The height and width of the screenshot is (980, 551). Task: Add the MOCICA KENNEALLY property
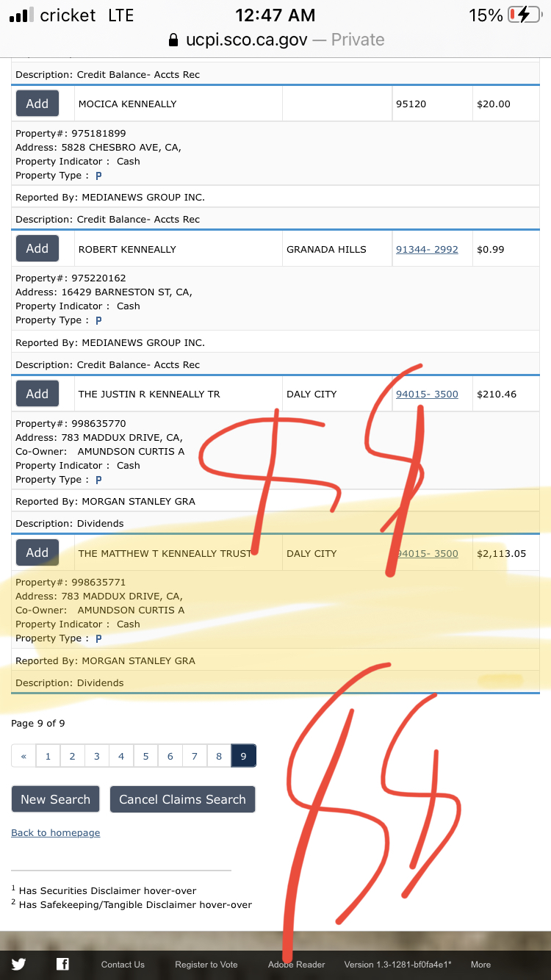pos(37,104)
